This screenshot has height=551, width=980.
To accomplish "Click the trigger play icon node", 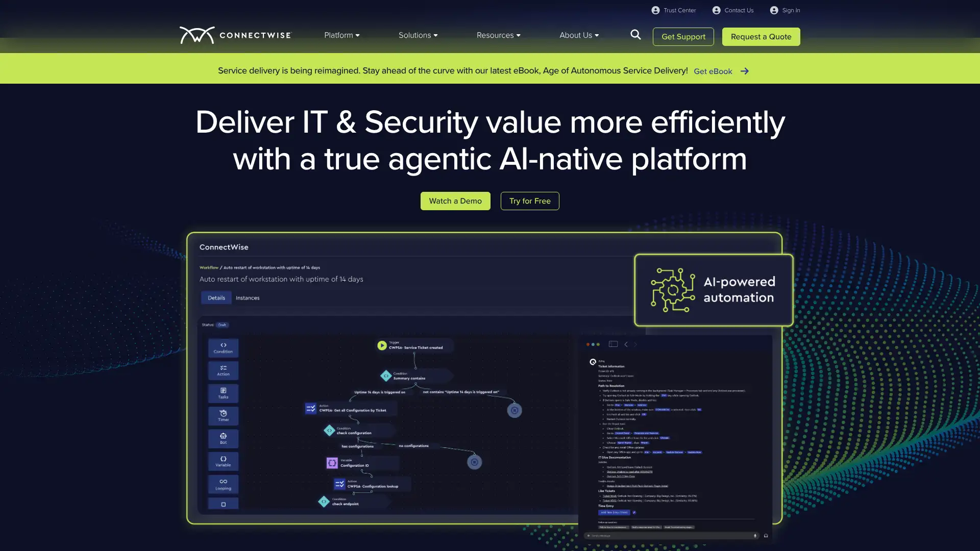I will click(x=382, y=345).
